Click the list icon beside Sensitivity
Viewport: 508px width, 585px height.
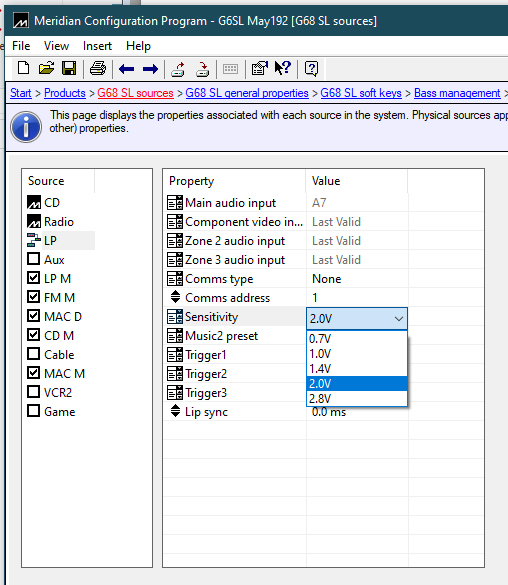pos(175,317)
